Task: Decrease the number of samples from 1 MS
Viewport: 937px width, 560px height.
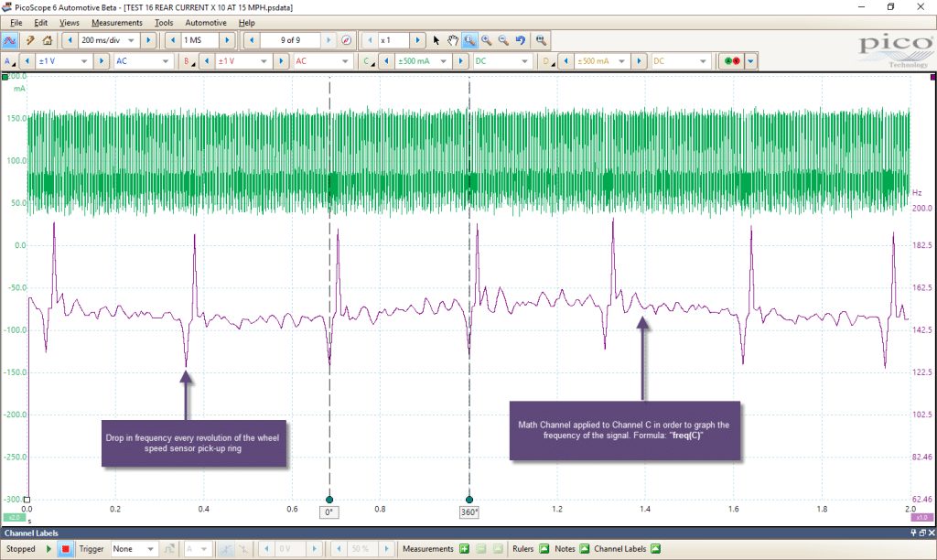Action: 173,40
